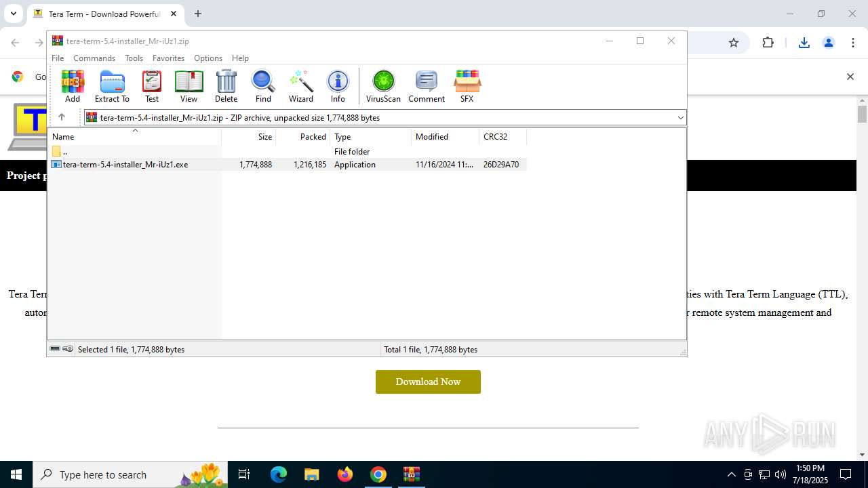Image resolution: width=868 pixels, height=488 pixels.
Task: Open the notification center
Action: [x=846, y=474]
